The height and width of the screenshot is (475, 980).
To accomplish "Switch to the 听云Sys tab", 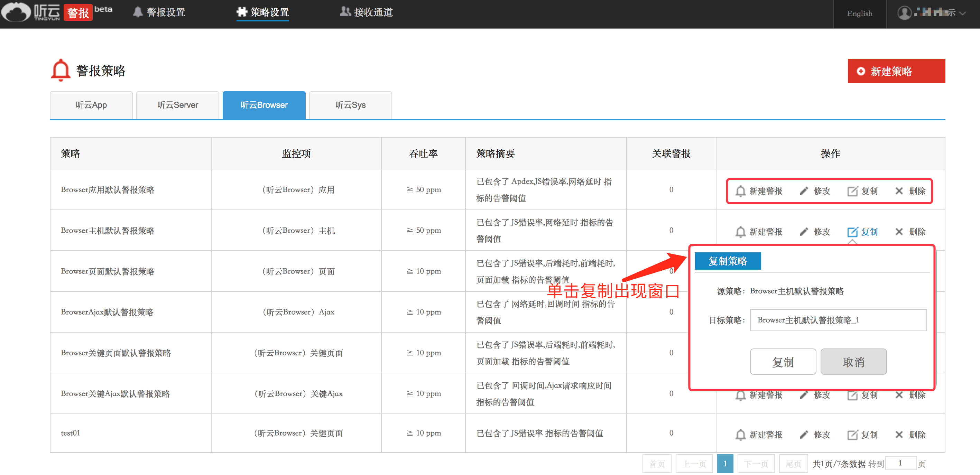I will click(x=350, y=105).
